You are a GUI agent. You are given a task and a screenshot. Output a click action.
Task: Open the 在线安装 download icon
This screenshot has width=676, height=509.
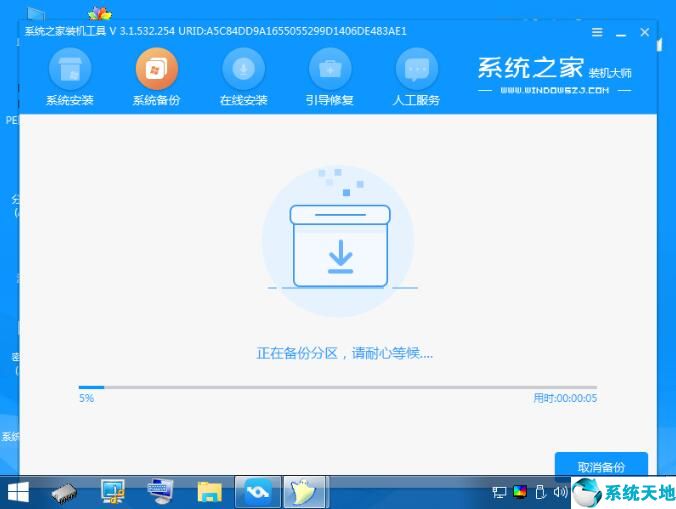(244, 69)
